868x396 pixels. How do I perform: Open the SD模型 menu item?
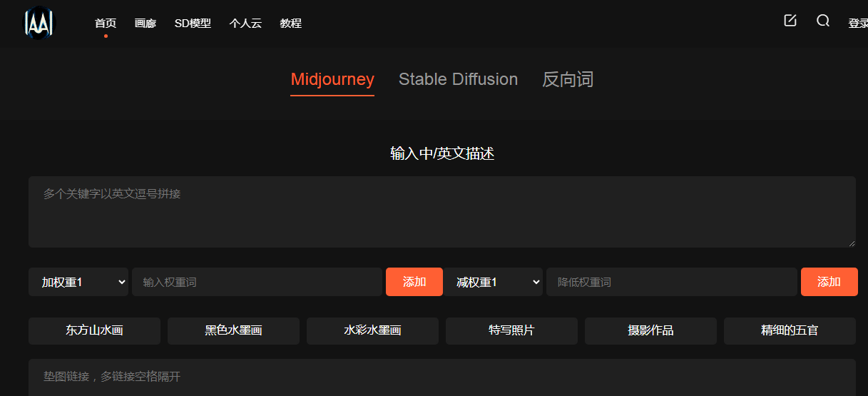(x=193, y=24)
